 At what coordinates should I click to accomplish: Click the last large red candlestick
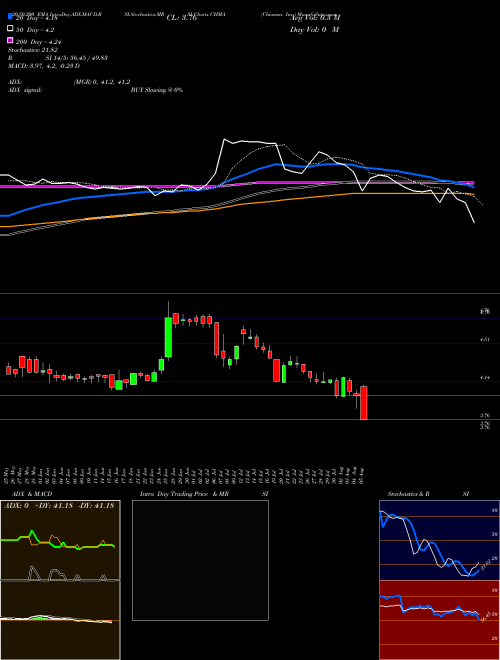[x=364, y=403]
